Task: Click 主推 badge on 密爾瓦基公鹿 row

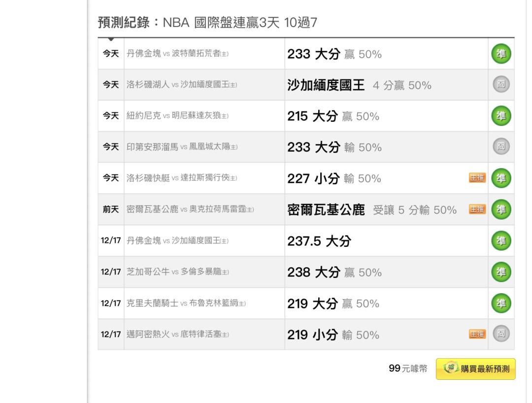Action: tap(477, 209)
